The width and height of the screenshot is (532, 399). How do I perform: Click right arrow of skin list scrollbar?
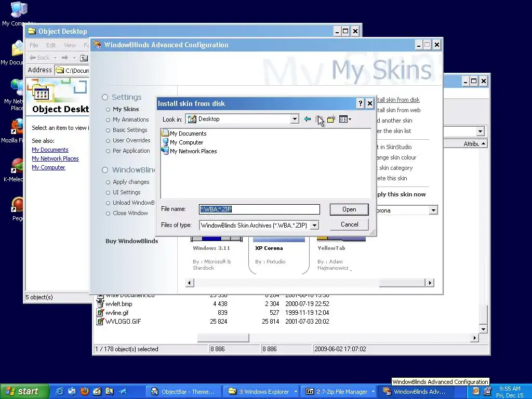(430, 283)
